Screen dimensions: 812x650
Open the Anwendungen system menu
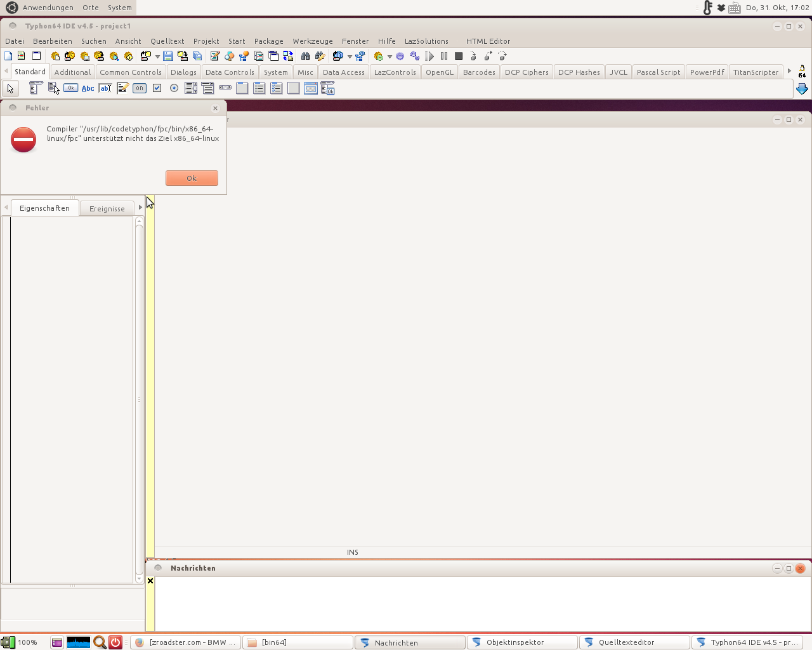click(48, 8)
